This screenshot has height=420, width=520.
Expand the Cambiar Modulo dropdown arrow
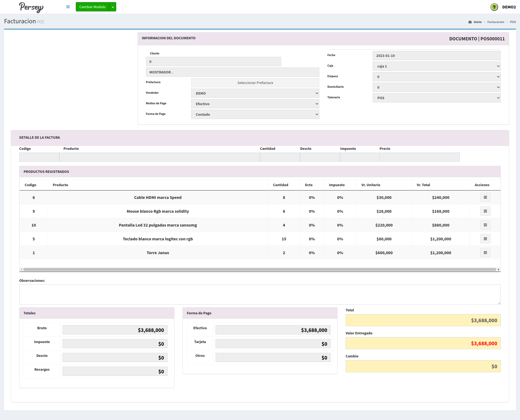(x=113, y=7)
